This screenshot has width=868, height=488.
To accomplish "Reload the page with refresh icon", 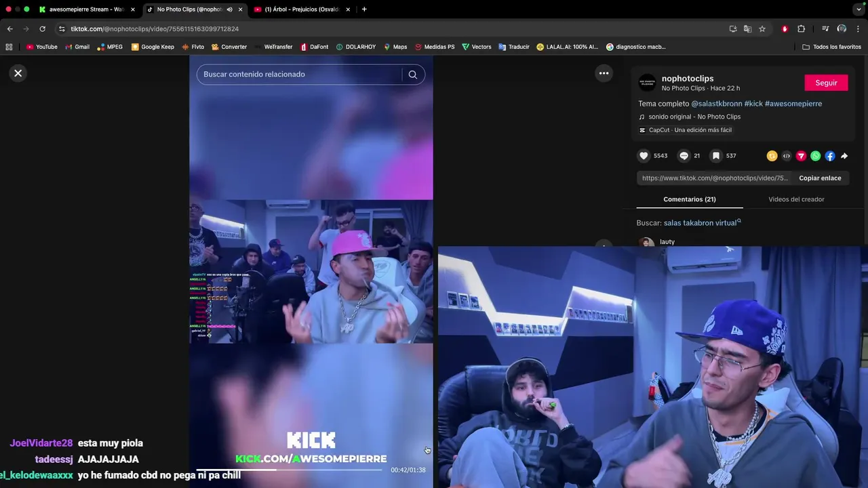I will point(42,28).
